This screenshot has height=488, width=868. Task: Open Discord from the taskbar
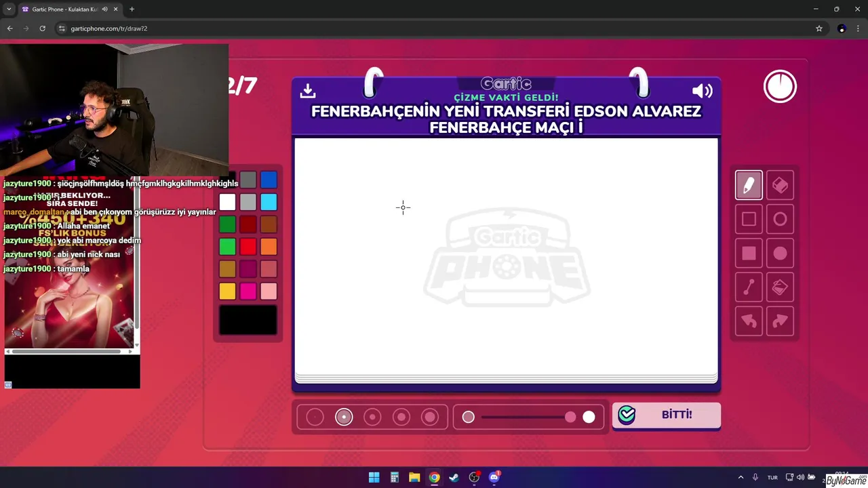coord(494,477)
